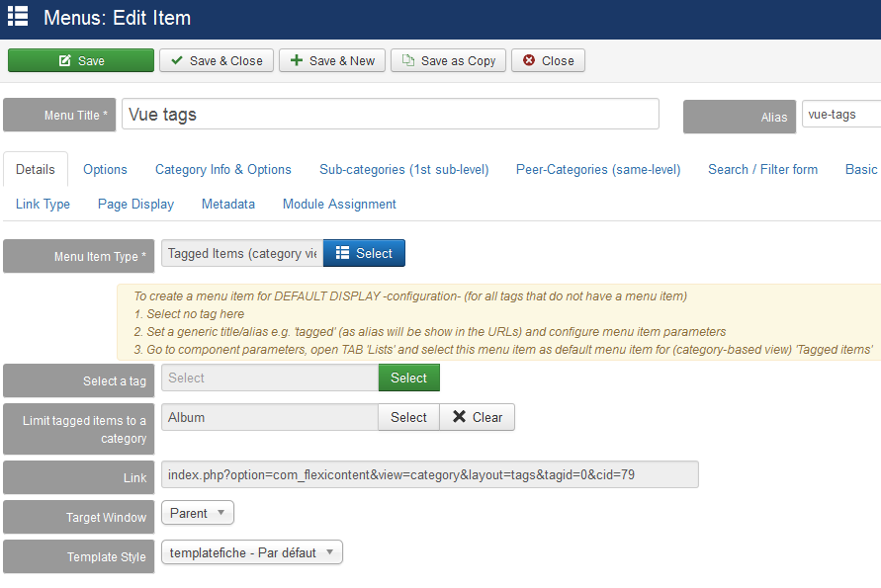Open the Target Window dropdown
Screen dimensions: 881x588
point(198,513)
